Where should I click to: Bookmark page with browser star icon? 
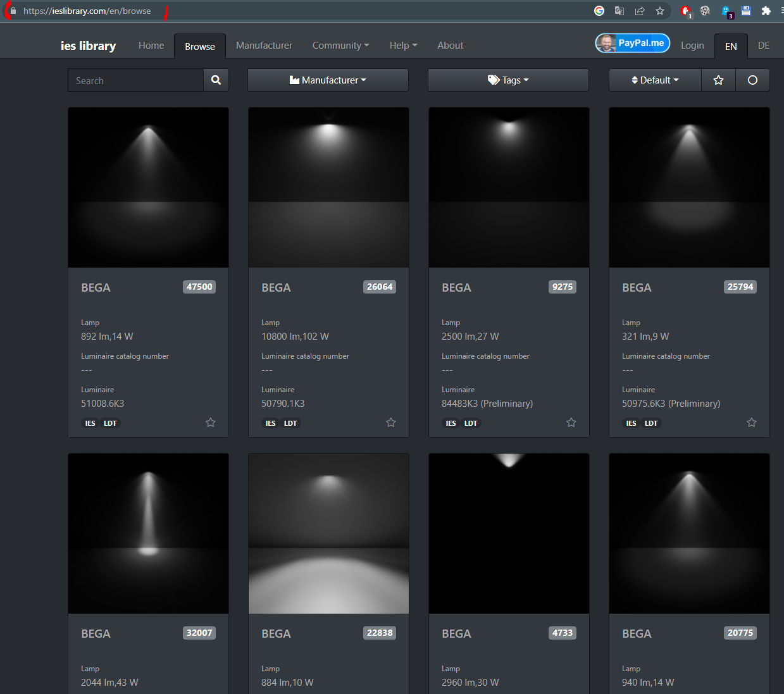point(660,11)
